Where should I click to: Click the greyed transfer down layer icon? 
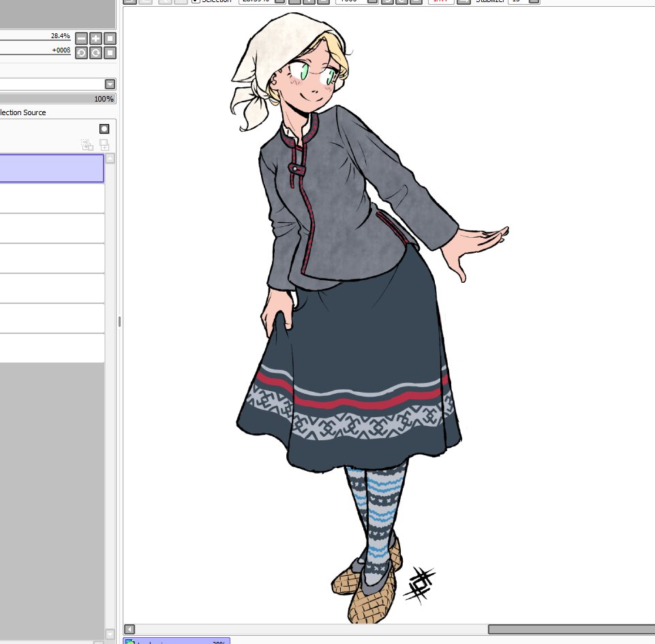tap(87, 144)
